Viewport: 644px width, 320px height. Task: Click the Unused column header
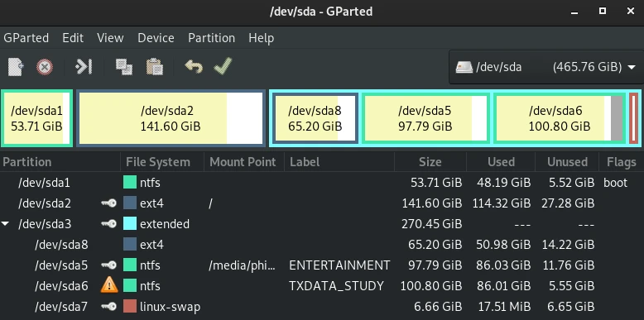tap(567, 162)
